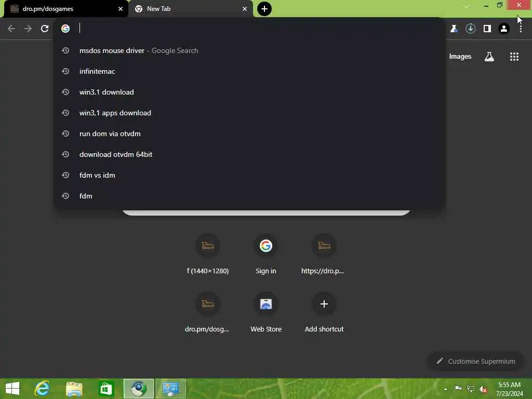Viewport: 532px width, 399px height.
Task: Open the Windows Start button
Action: click(12, 389)
